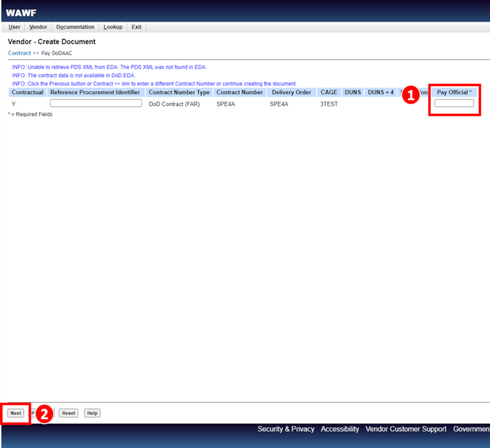The width and height of the screenshot is (490, 448).
Task: Select the DoD Contract (FAR) cell
Action: pyautogui.click(x=174, y=104)
